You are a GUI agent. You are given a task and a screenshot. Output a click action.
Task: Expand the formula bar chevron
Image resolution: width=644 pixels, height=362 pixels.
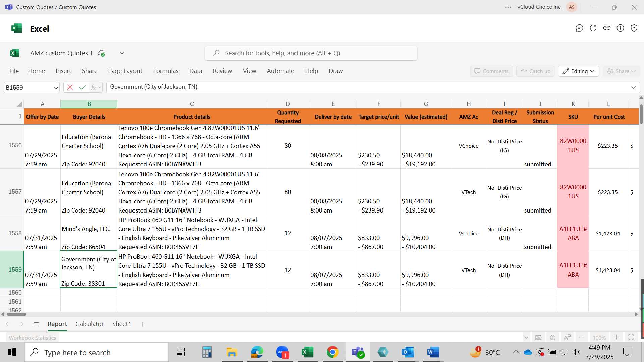pyautogui.click(x=634, y=87)
